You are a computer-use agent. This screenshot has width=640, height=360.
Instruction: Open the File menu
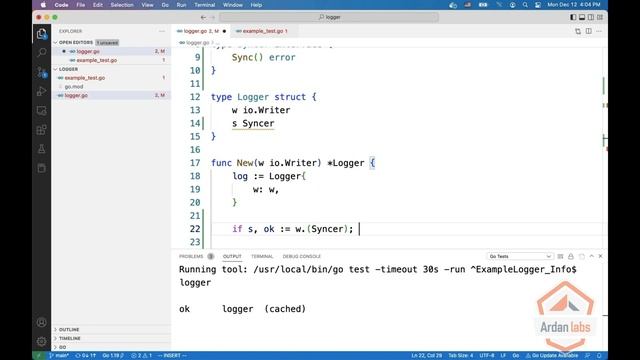coord(81,5)
